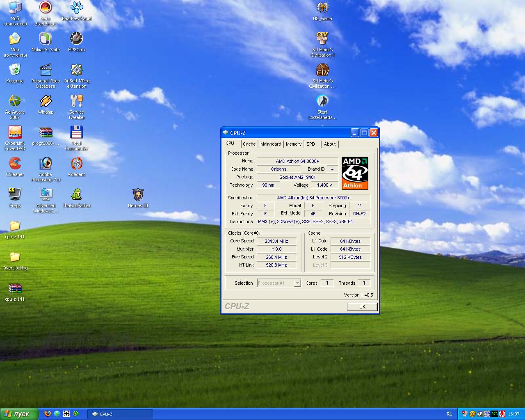Open the Winamp desktop shortcut
This screenshot has height=420, width=525.
(46, 104)
